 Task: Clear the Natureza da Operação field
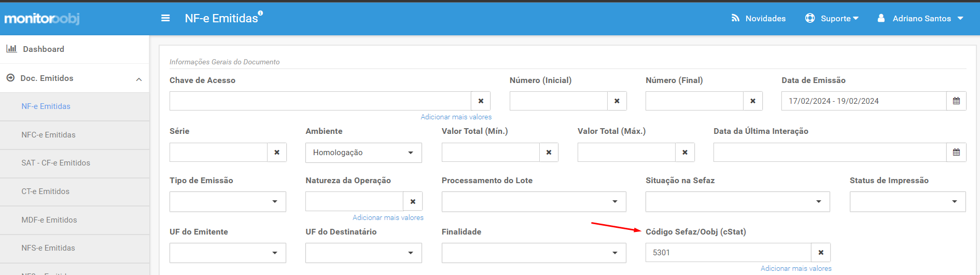pyautogui.click(x=413, y=201)
